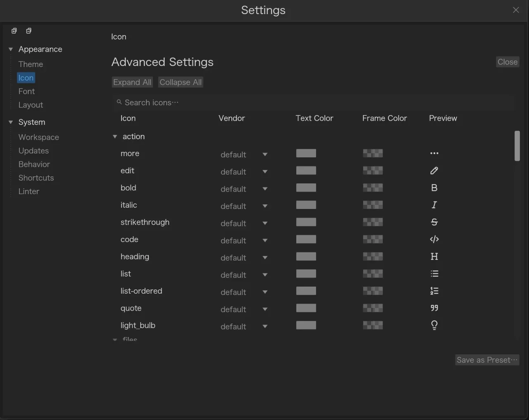Open Behavior settings
Screen dimensions: 529x420
[x=34, y=164]
